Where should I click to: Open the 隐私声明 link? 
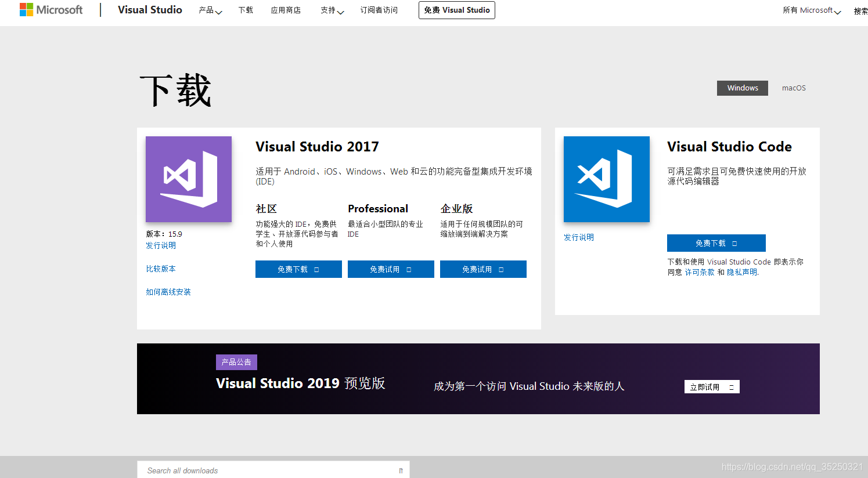(742, 272)
